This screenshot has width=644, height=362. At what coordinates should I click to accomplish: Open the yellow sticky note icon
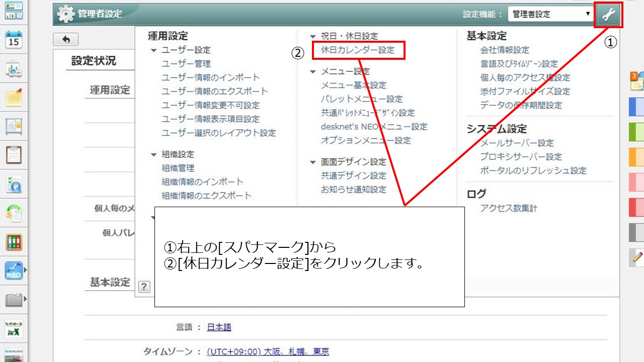(14, 98)
